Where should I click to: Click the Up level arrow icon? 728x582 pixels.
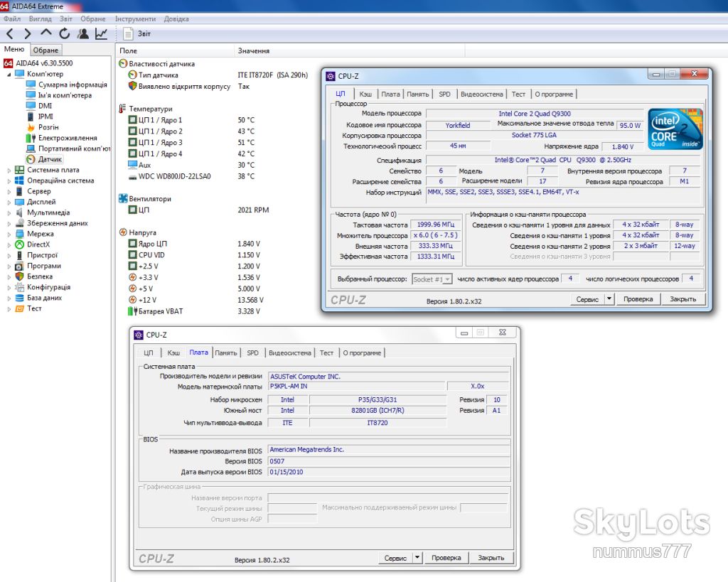pyautogui.click(x=46, y=33)
